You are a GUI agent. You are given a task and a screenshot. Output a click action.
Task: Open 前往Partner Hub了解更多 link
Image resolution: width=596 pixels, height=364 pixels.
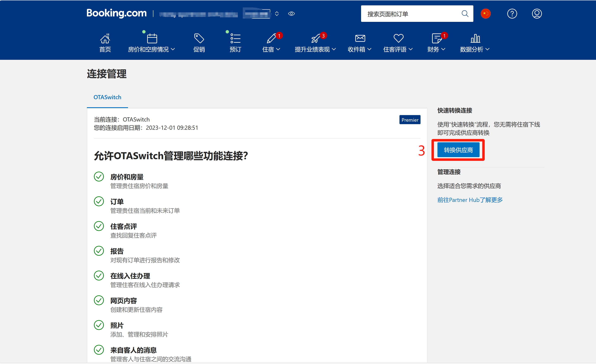pyautogui.click(x=470, y=200)
